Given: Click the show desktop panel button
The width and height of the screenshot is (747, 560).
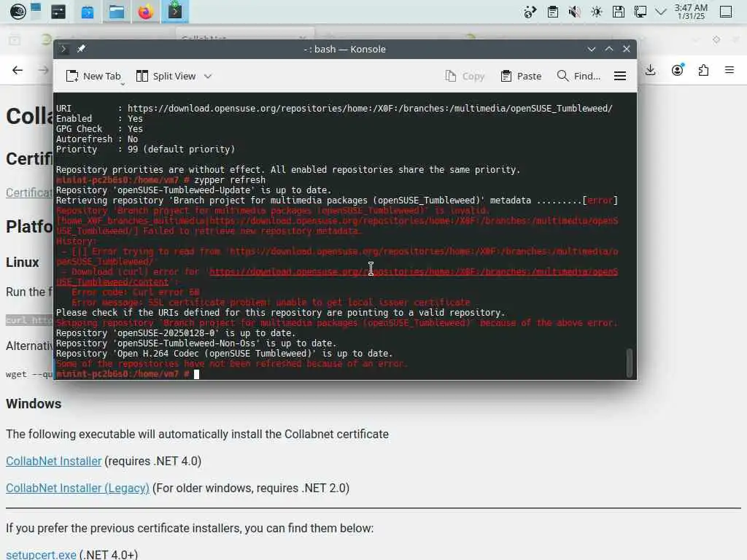Looking at the screenshot, I should (x=726, y=12).
